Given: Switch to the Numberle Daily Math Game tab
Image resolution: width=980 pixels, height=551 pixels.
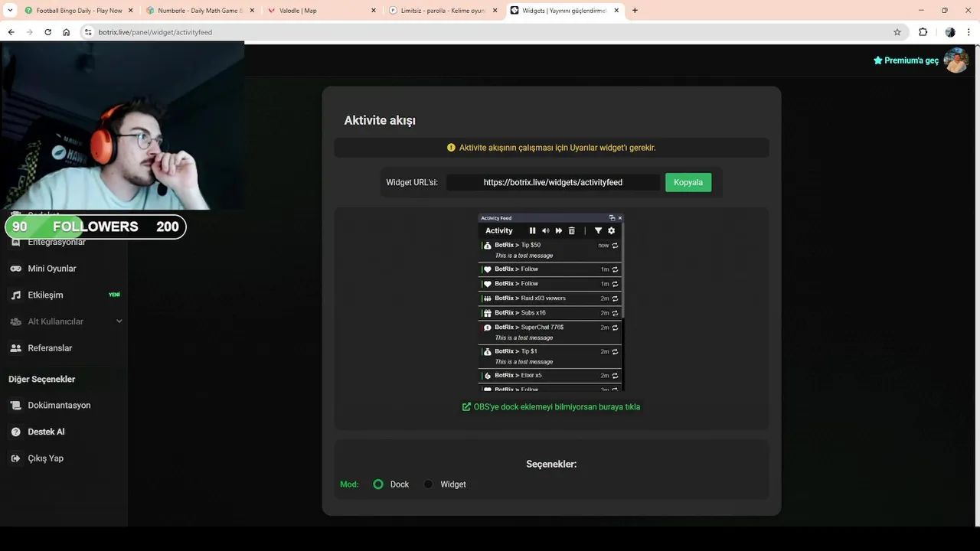Looking at the screenshot, I should point(201,11).
